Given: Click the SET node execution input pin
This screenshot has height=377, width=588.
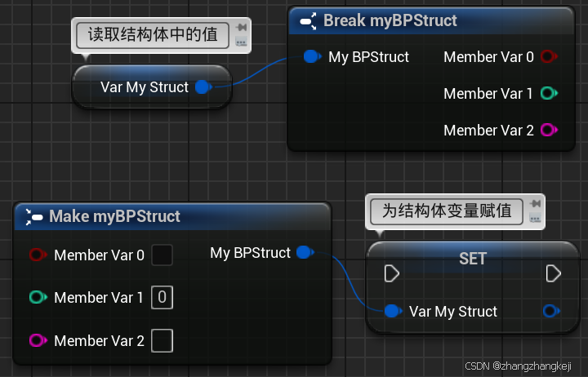Looking at the screenshot, I should pyautogui.click(x=392, y=273).
